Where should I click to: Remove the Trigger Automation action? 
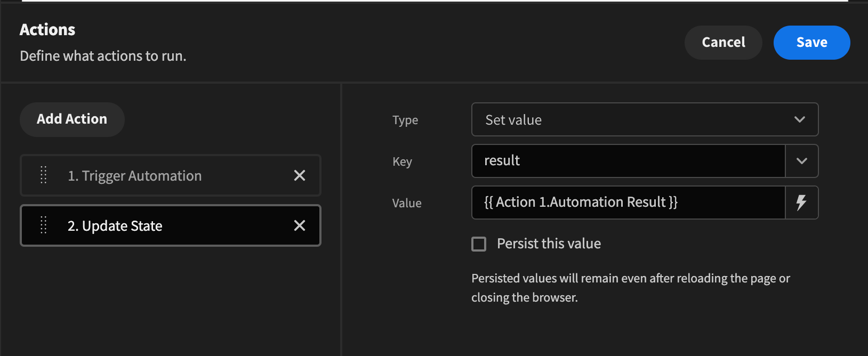300,175
